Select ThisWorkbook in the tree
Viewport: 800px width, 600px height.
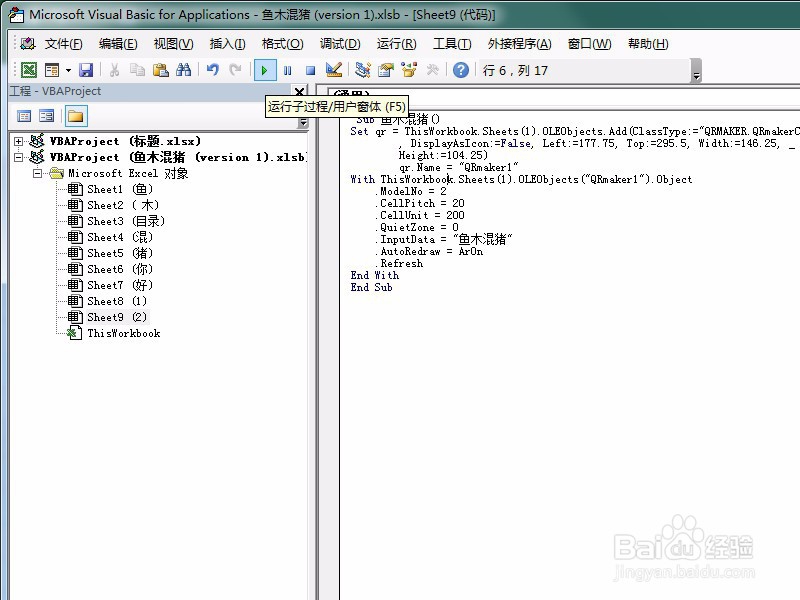tap(123, 333)
